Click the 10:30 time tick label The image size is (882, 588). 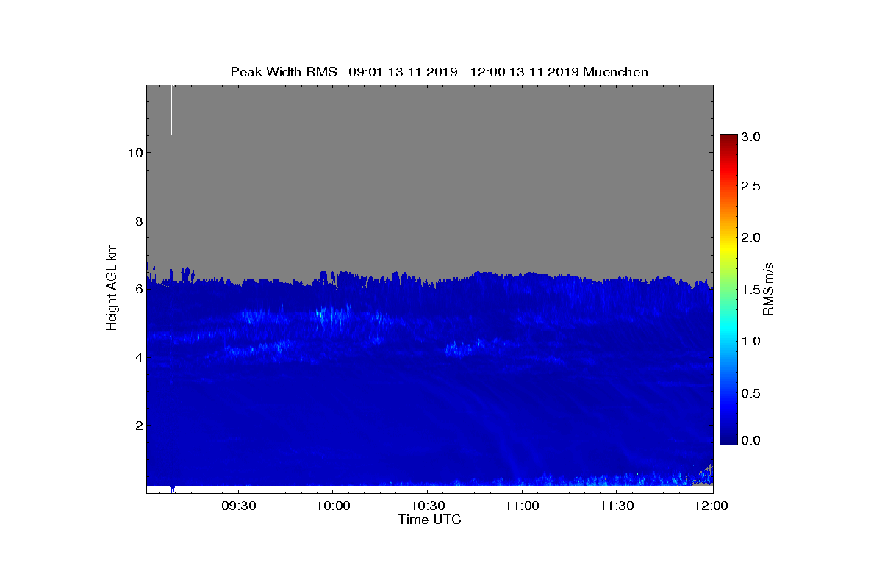tap(427, 506)
